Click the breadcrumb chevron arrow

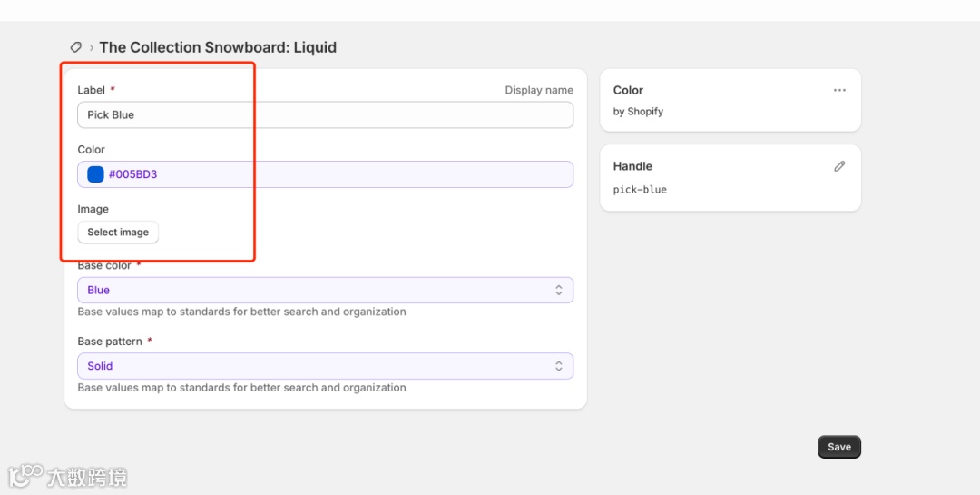coord(92,47)
